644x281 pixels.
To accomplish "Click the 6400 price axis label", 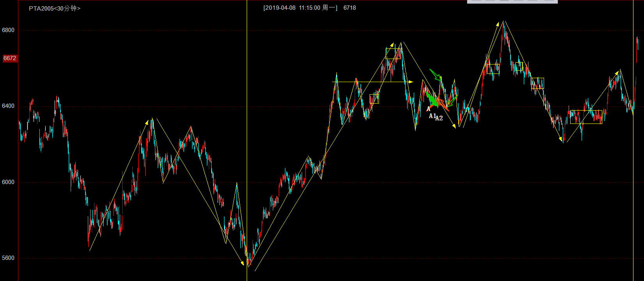I will coord(8,106).
